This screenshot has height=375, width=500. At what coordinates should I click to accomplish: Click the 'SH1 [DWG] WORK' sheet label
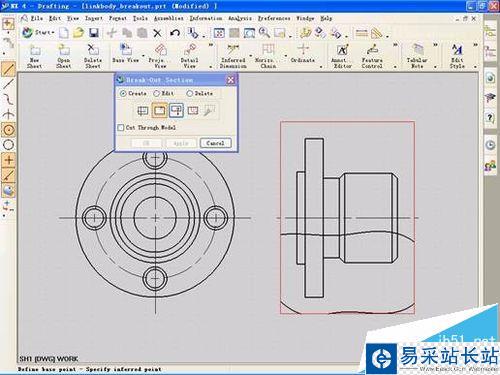pyautogui.click(x=48, y=359)
